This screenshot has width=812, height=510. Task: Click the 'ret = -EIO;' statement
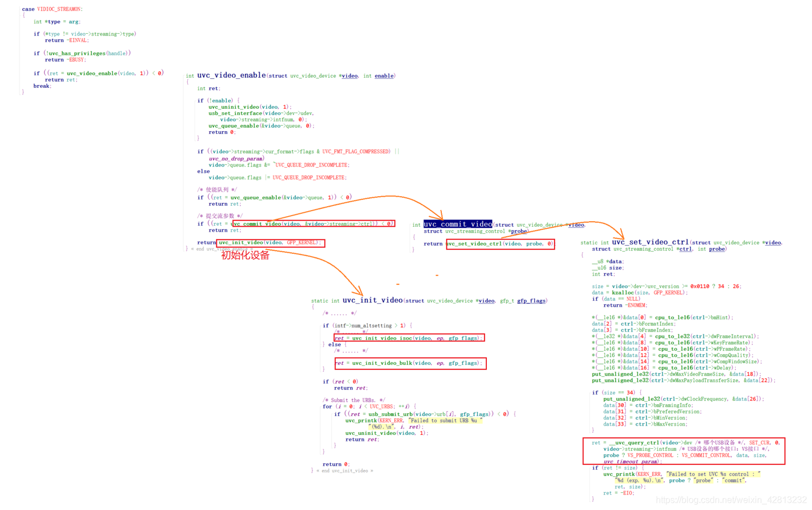(x=619, y=493)
